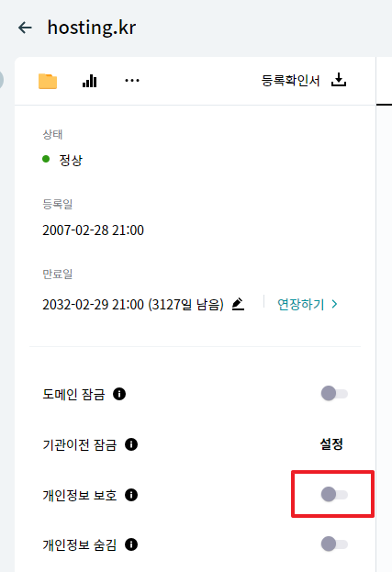Show info for 도메인 잠금
The height and width of the screenshot is (572, 392).
119,394
